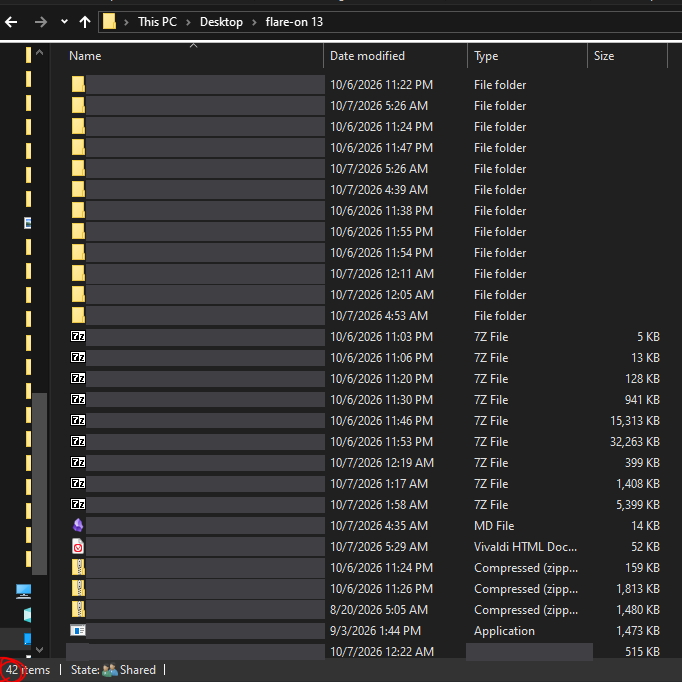Expand the chevron before 'This PC'
682x682 pixels.
[x=126, y=22]
